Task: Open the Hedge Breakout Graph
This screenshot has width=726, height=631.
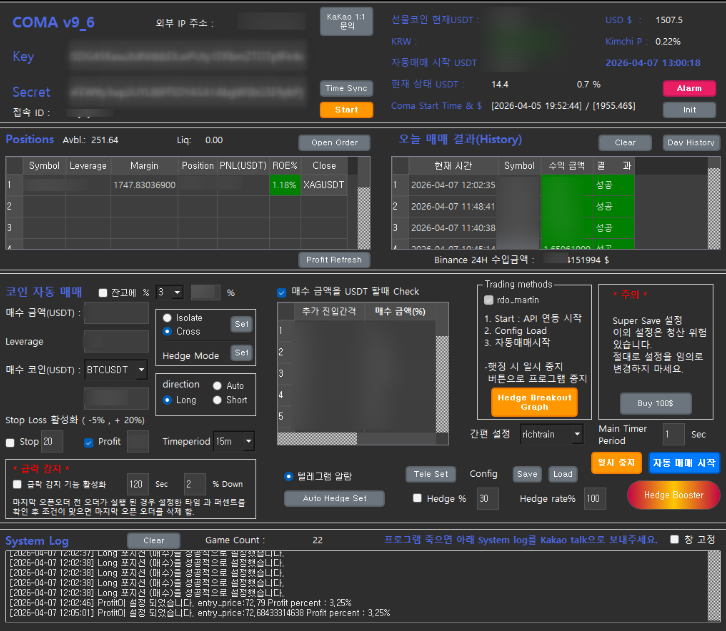Action: [535, 402]
